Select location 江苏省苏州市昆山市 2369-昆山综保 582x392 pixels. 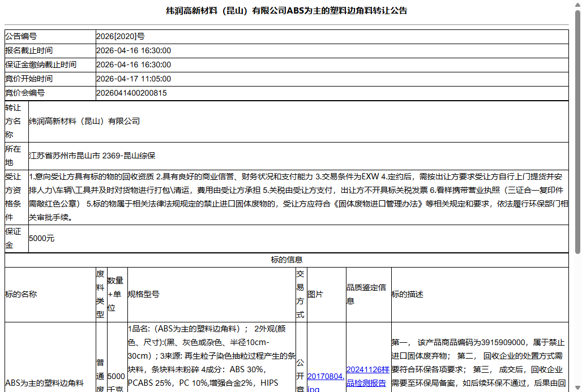point(92,156)
